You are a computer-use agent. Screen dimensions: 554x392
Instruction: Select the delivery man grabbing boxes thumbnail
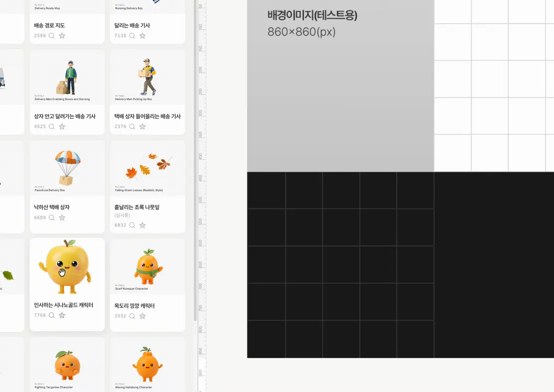click(67, 77)
